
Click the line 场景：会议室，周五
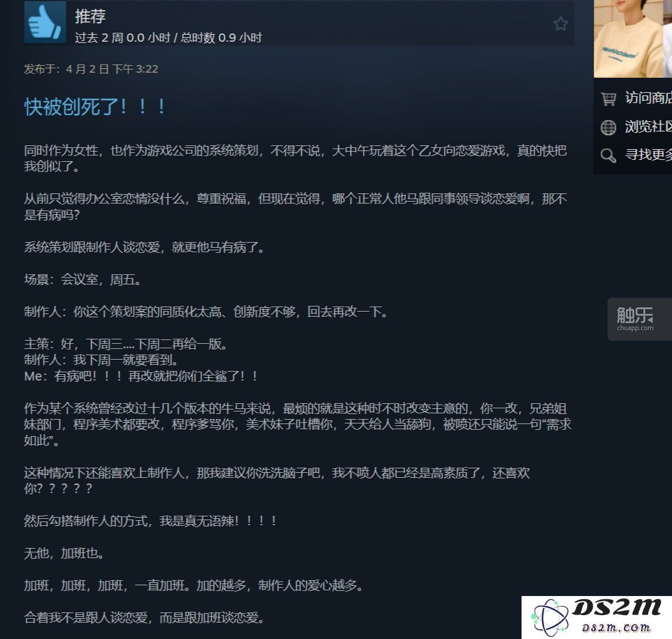pyautogui.click(x=83, y=280)
